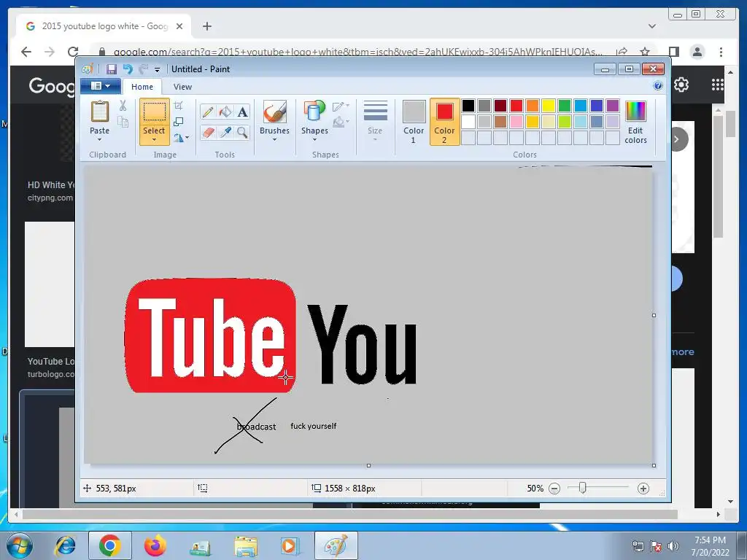Switch to the Home ribbon tab
Viewport: 747px width, 560px height.
point(142,87)
